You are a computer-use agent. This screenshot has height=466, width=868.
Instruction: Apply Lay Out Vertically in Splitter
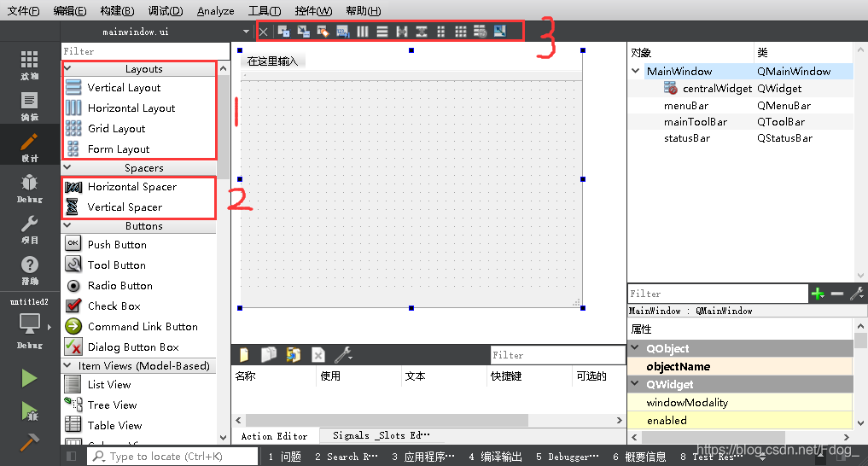pos(422,32)
